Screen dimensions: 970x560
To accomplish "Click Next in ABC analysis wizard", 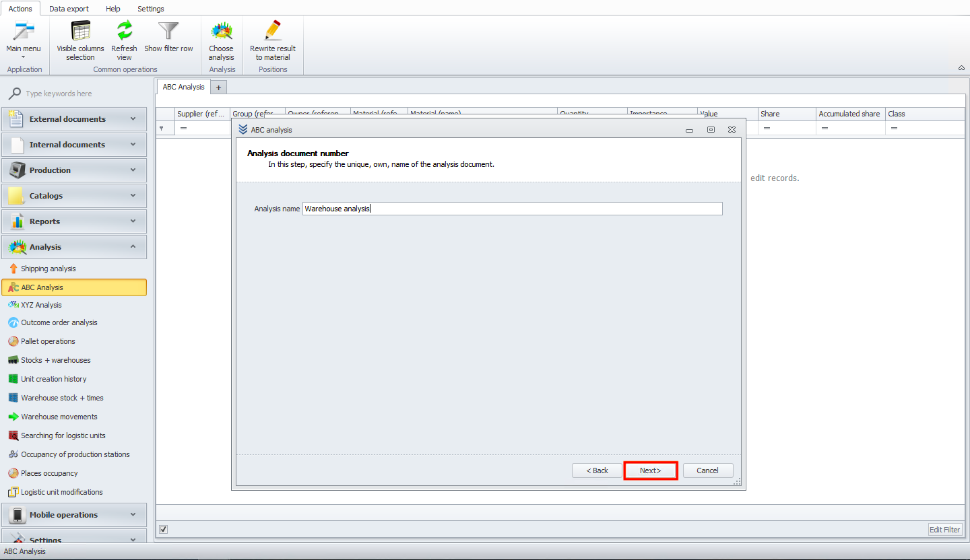I will click(651, 470).
